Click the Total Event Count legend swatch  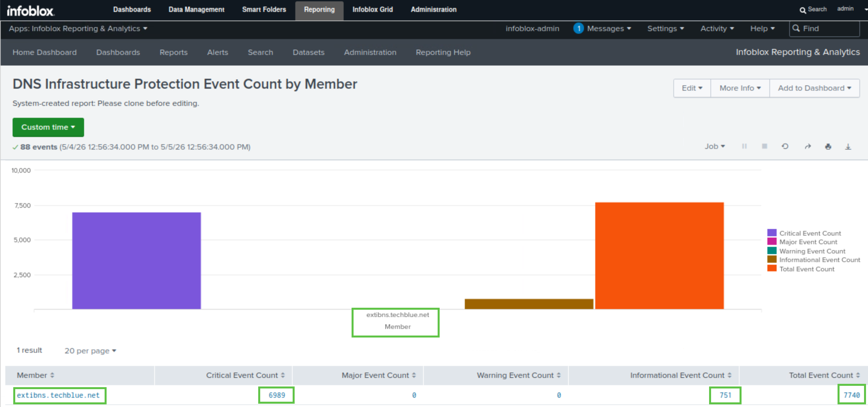pos(772,268)
